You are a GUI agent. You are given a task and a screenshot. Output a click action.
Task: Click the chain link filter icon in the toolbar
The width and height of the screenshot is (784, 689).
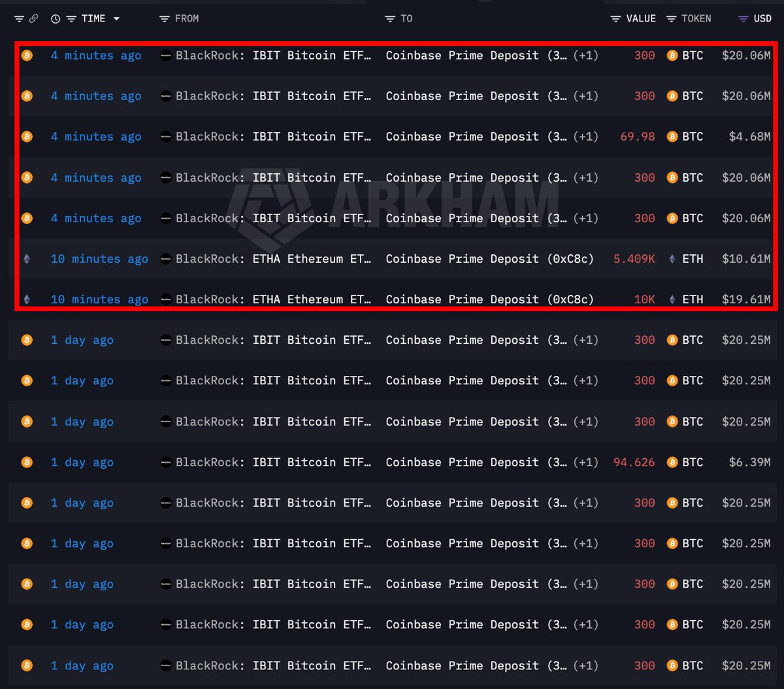(x=33, y=18)
